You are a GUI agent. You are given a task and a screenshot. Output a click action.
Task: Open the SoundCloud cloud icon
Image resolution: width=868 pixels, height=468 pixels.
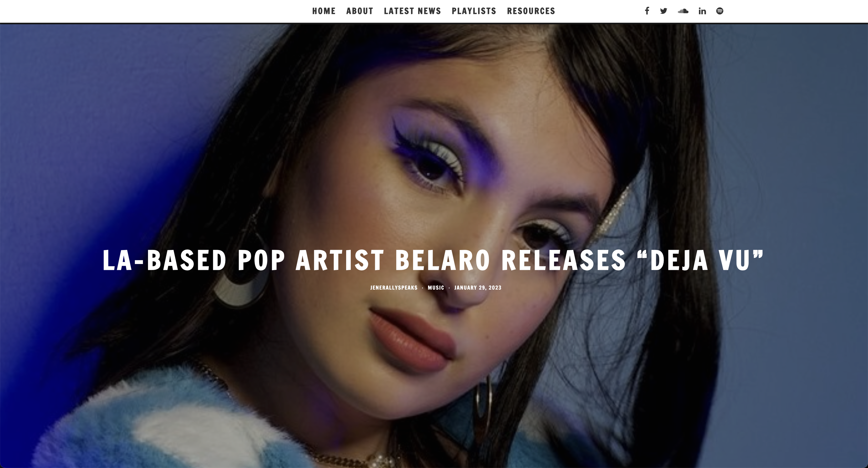[683, 11]
